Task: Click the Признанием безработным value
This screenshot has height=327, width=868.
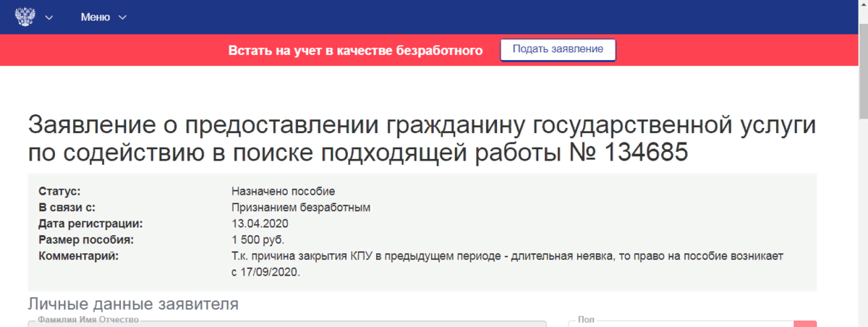Action: pos(301,208)
